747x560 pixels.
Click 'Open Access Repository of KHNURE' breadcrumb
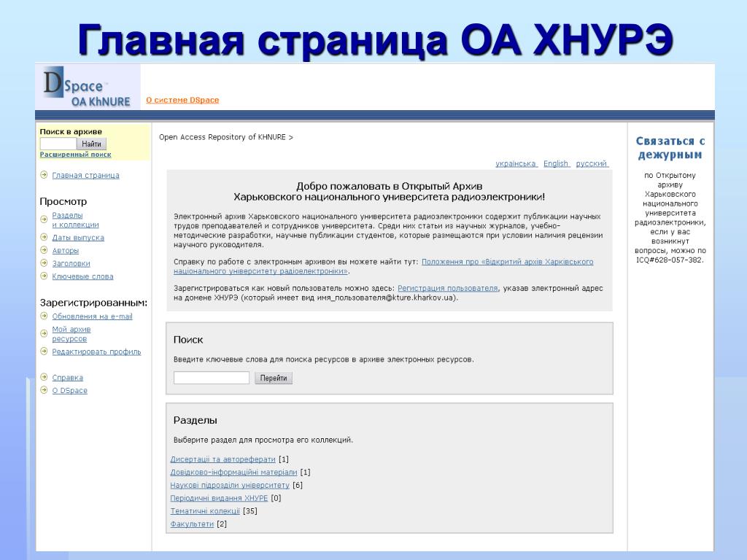(x=222, y=136)
